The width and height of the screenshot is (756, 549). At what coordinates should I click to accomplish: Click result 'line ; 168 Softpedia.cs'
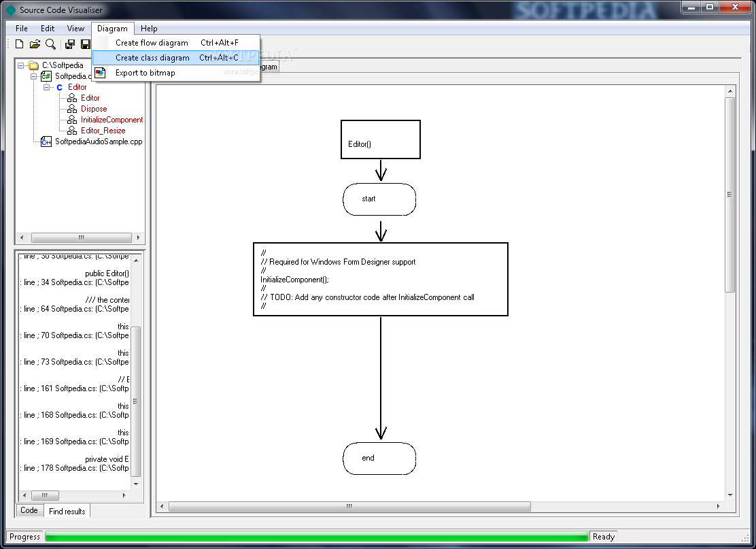74,416
